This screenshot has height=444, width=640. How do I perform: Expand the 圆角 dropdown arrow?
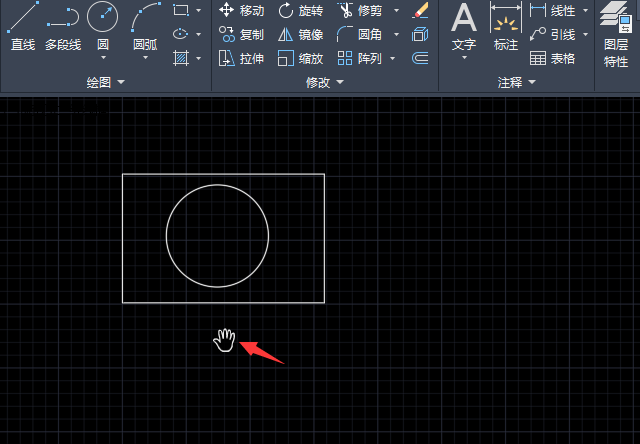(396, 34)
